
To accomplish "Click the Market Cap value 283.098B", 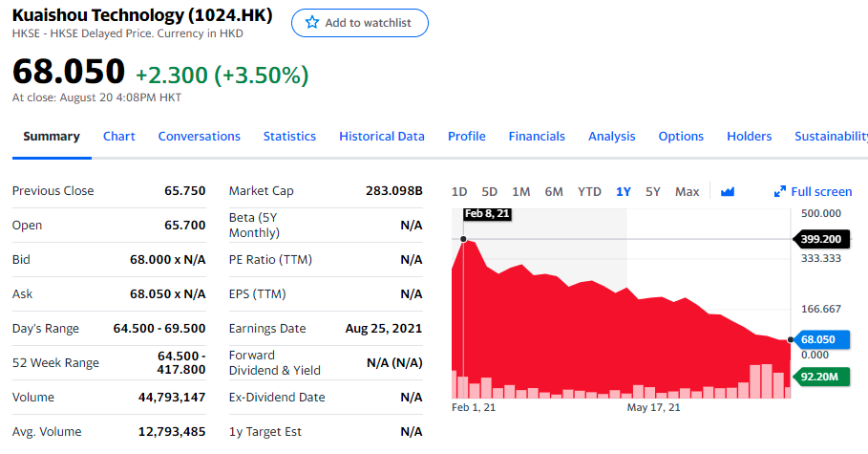I will [394, 191].
